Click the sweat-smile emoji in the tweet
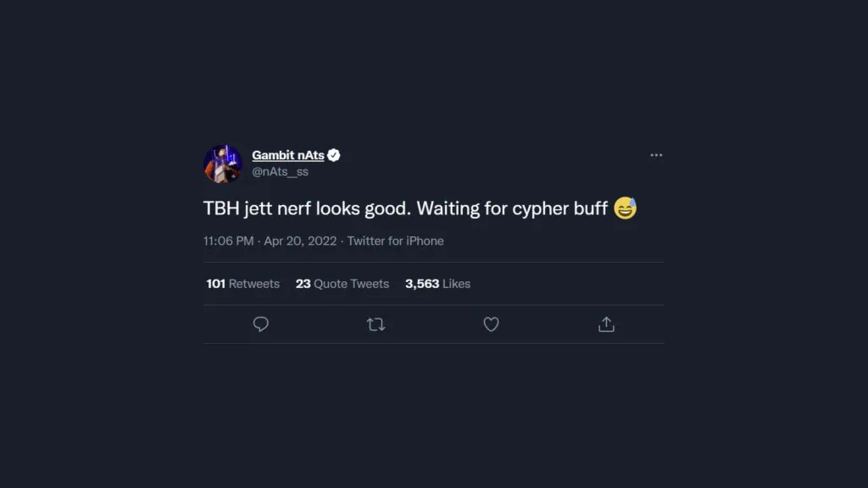Screen dimensions: 868x488 click(625, 208)
